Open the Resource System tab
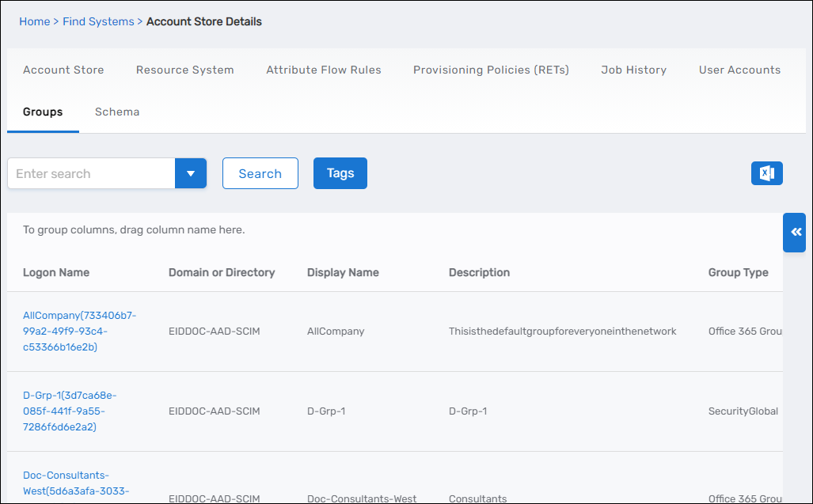This screenshot has height=504, width=813. [184, 70]
